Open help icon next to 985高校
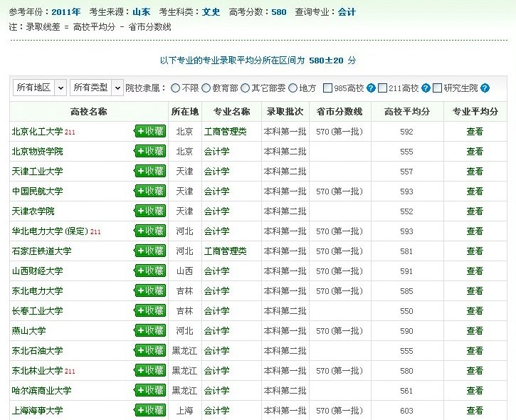This screenshot has height=420, width=516. pyautogui.click(x=371, y=88)
